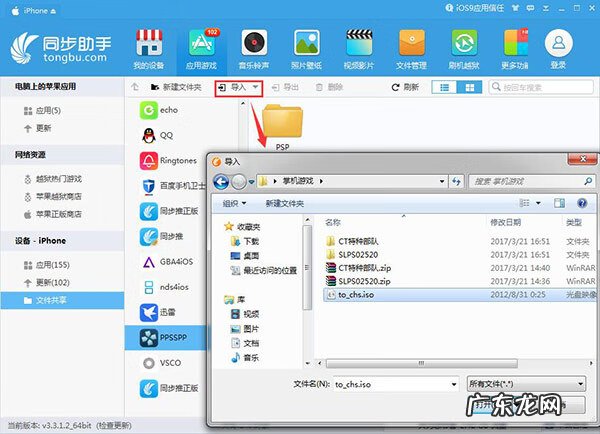The height and width of the screenshot is (434, 600).
Task: Open the PSP folder
Action: (282, 127)
